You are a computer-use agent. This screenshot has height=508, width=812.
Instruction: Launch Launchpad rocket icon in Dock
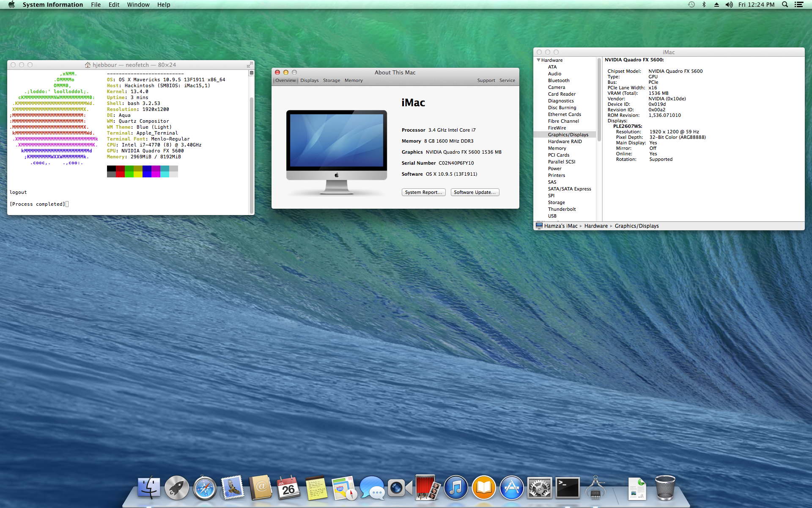pyautogui.click(x=177, y=488)
